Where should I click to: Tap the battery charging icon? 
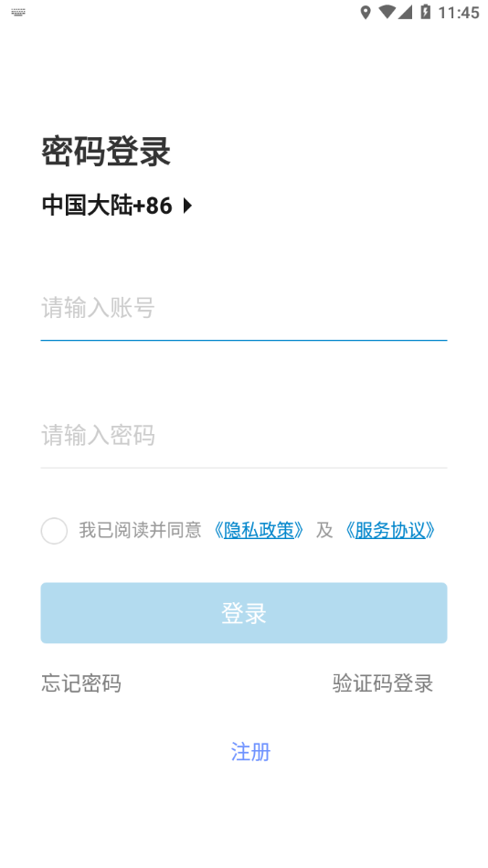tap(426, 12)
